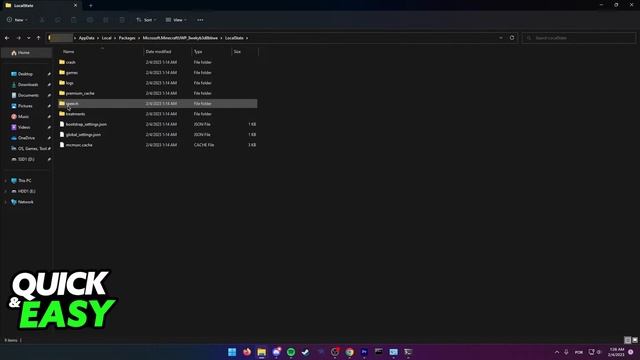Open Home in the navigation pane
Image resolution: width=640 pixels, height=360 pixels.
(x=27, y=53)
